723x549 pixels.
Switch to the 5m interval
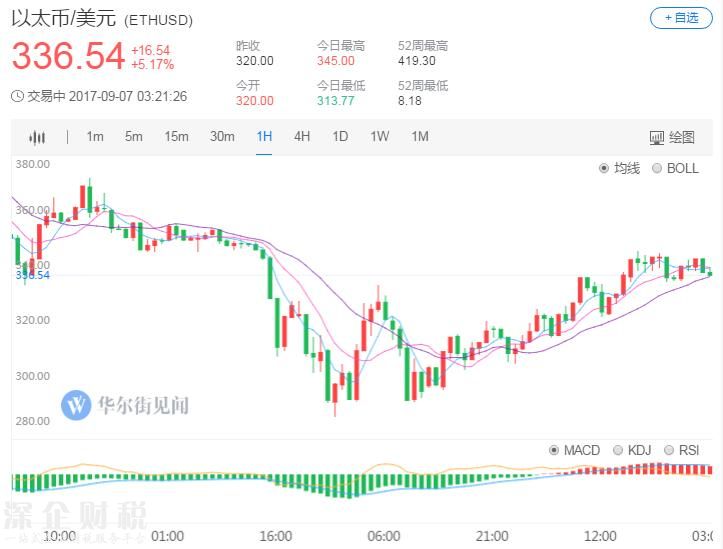coord(134,136)
